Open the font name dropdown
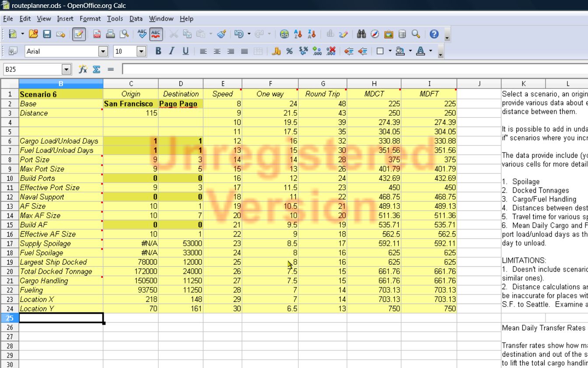This screenshot has height=368, width=588. coord(102,51)
